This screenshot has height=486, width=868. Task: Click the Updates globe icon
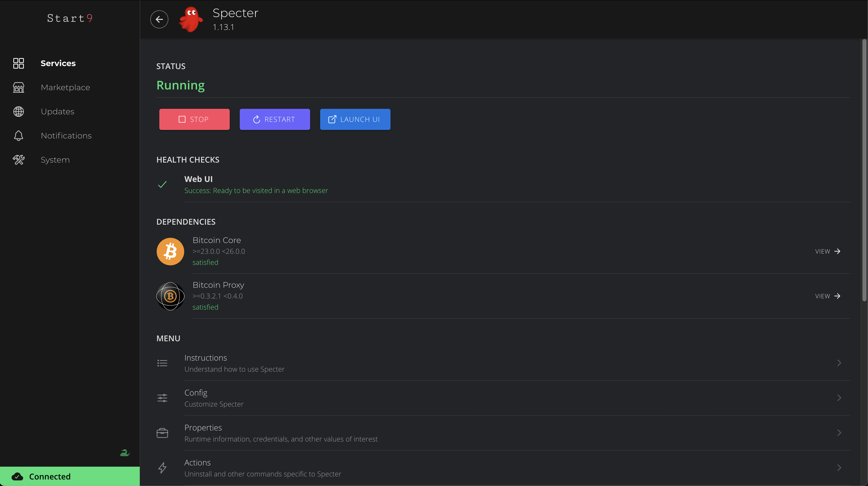(19, 112)
